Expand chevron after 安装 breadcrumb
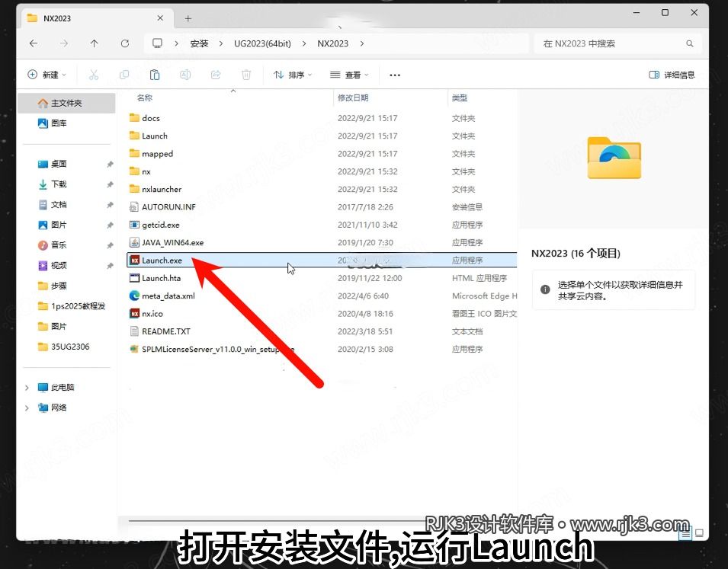The image size is (728, 569). click(221, 43)
